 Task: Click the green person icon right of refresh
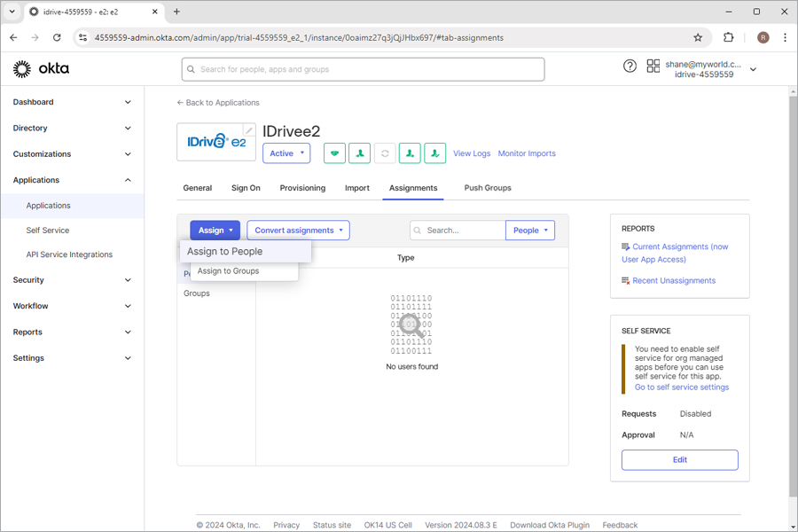click(x=410, y=153)
